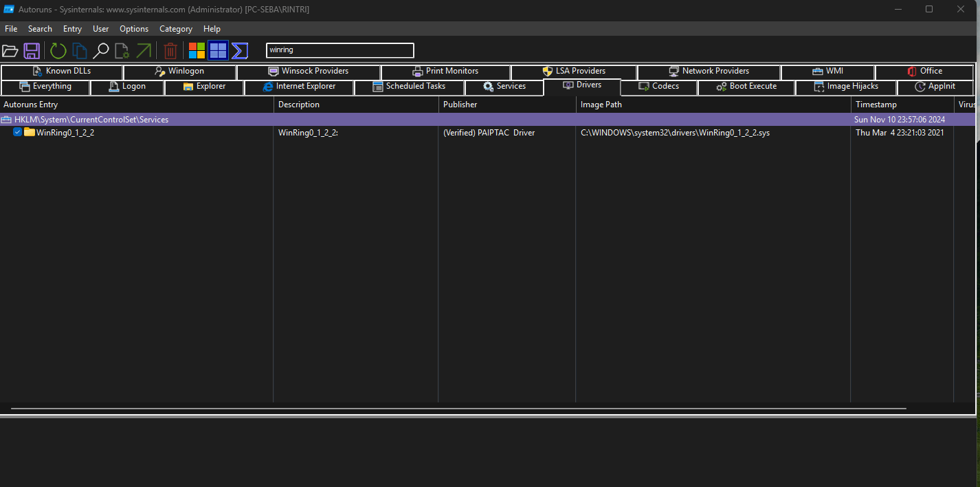Switch to the Everything tab
Screen dimensions: 980x487
pos(45,87)
